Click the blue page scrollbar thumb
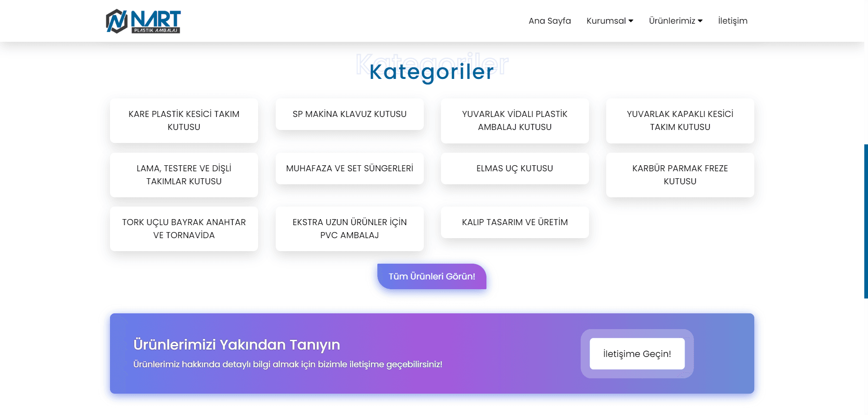The image size is (868, 415). click(x=866, y=221)
